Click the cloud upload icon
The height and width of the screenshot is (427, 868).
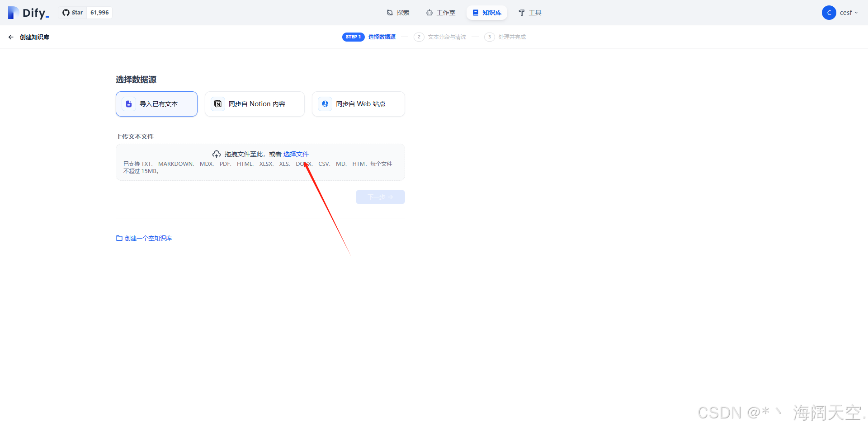coord(217,154)
